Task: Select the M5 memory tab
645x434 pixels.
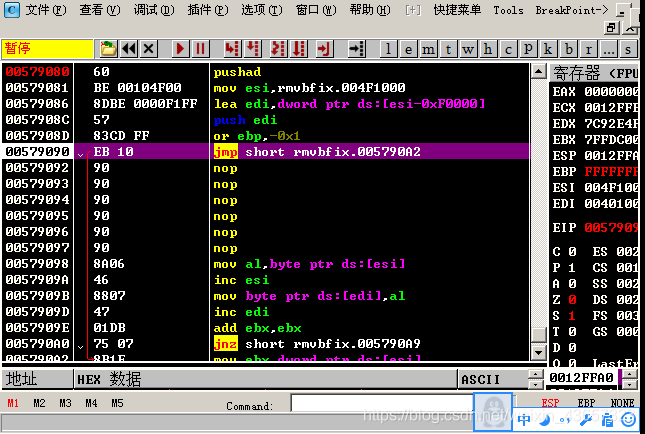Action: click(x=117, y=403)
